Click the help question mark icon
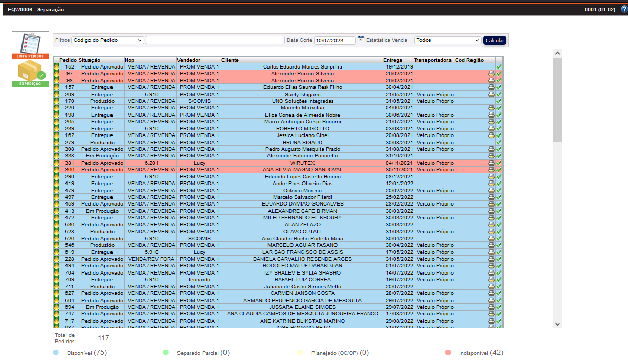 tap(623, 9)
